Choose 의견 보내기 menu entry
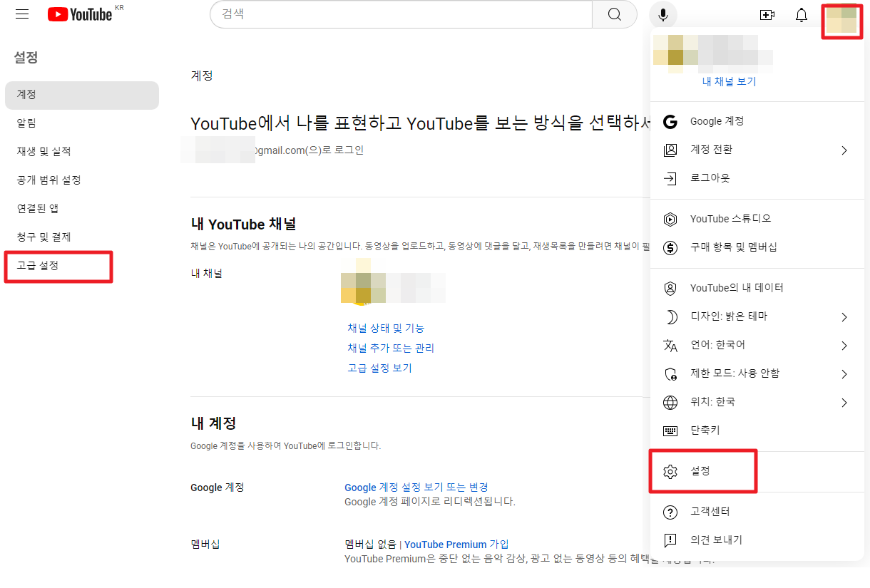This screenshot has width=870, height=588. click(x=757, y=540)
